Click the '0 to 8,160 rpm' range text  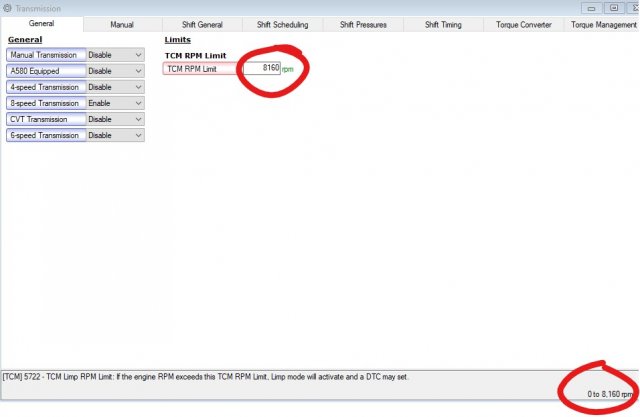point(610,394)
